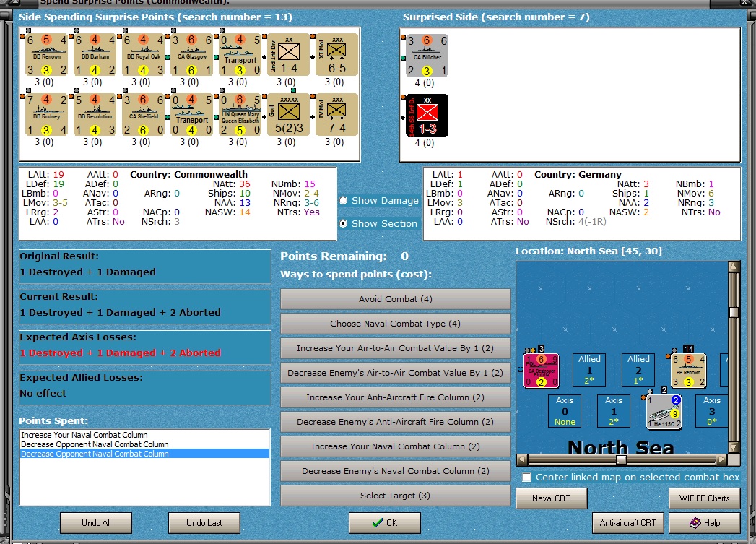Click Decrease Enemy's Anti-Aircraft Fire Column

coord(396,422)
